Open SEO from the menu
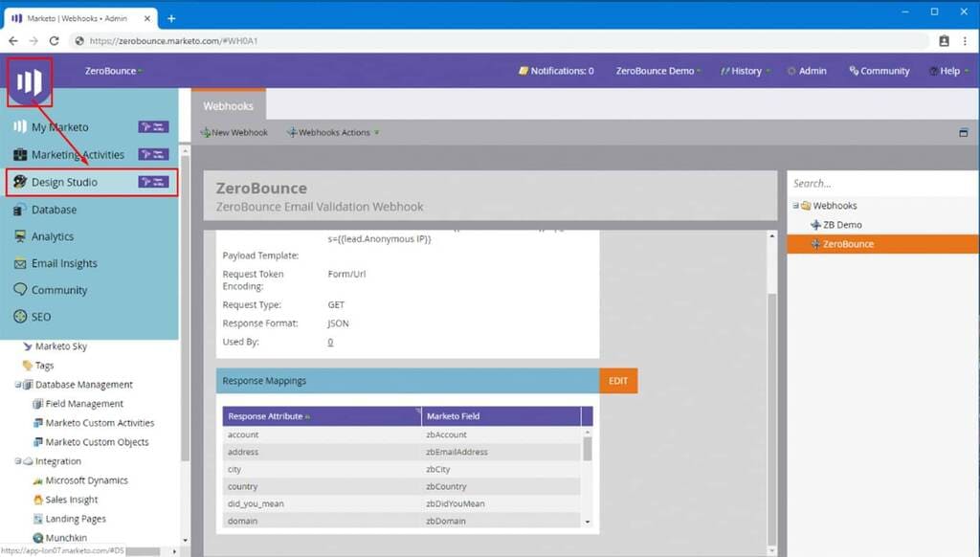980x557 pixels. tap(41, 317)
